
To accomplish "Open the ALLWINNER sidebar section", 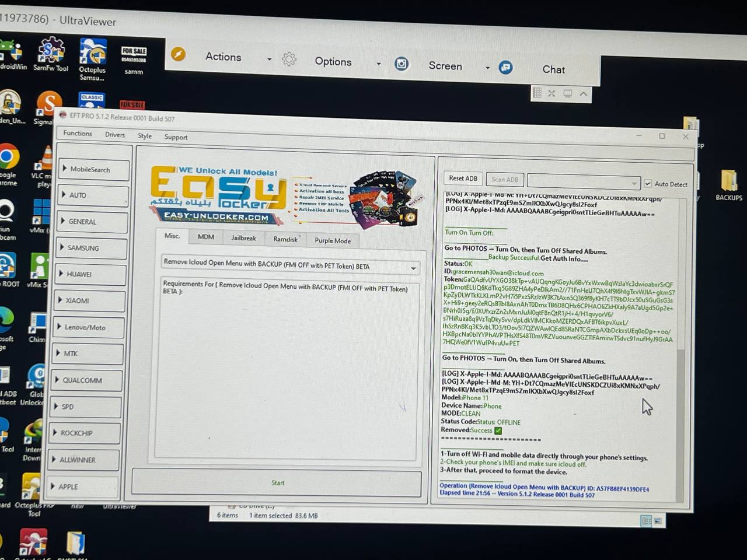I will [85, 460].
